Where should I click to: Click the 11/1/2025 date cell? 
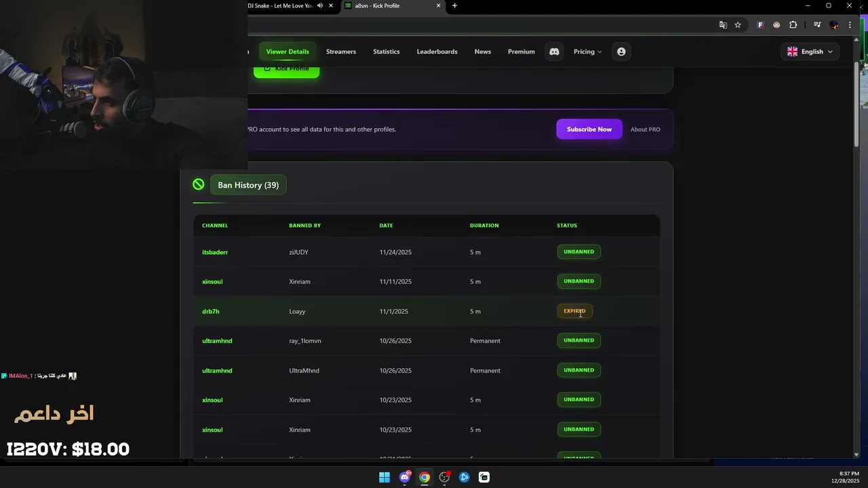click(393, 311)
